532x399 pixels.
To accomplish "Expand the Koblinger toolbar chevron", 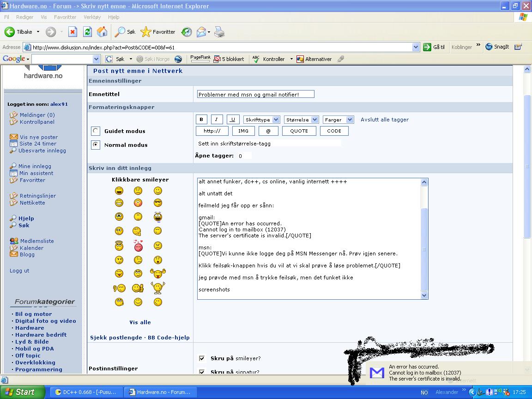I will pos(478,45).
